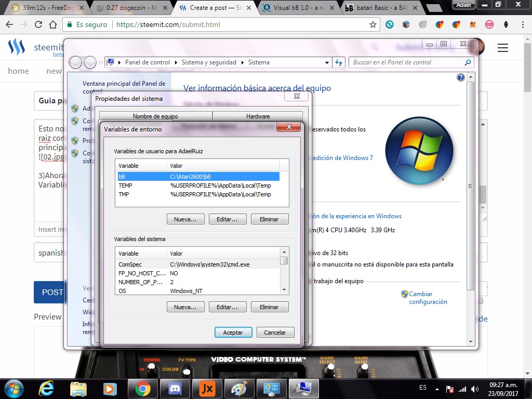This screenshot has height=399, width=532.
Task: Refresh the Control Panel address bar
Action: coord(339,62)
